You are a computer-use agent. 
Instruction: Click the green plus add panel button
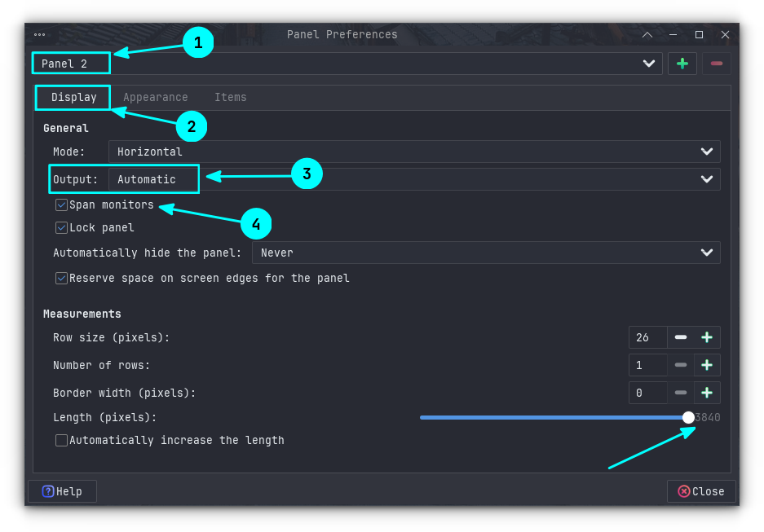(682, 64)
